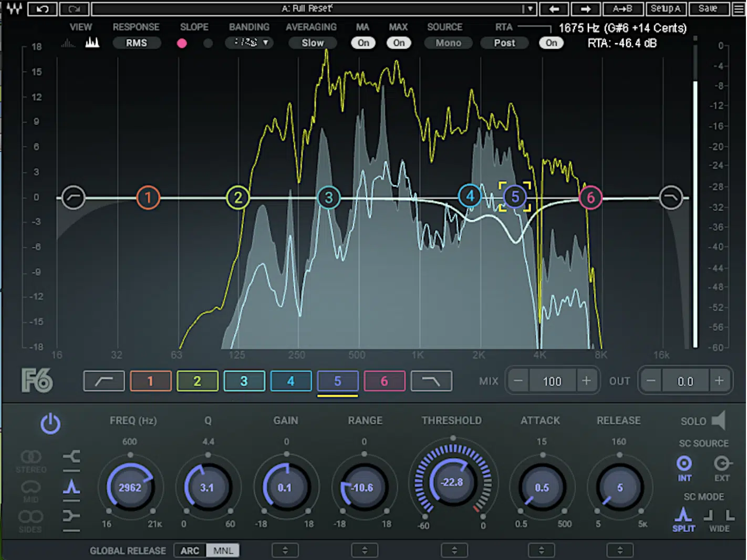Screen dimensions: 747x560
Task: Set sidechain source to INT
Action: tap(684, 468)
